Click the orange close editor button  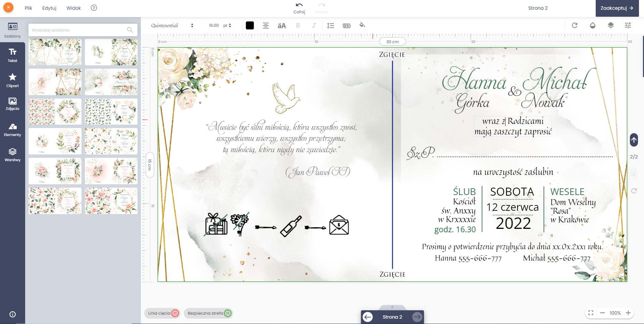(8, 7)
